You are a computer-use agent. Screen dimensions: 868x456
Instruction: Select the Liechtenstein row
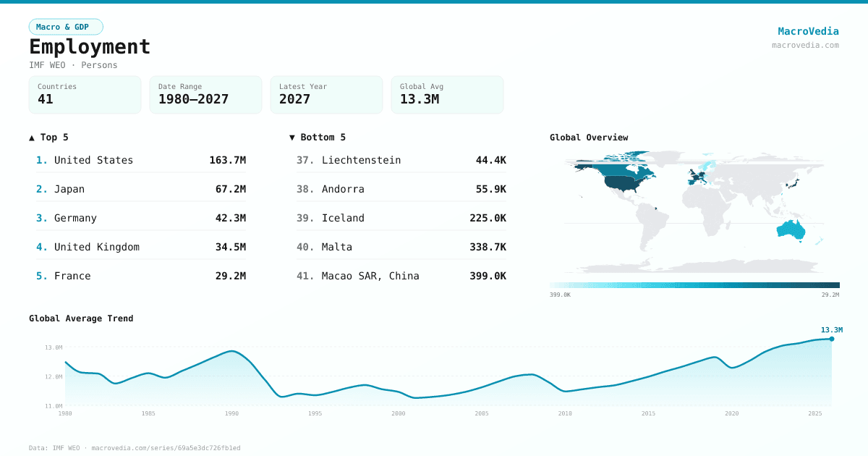[401, 160]
